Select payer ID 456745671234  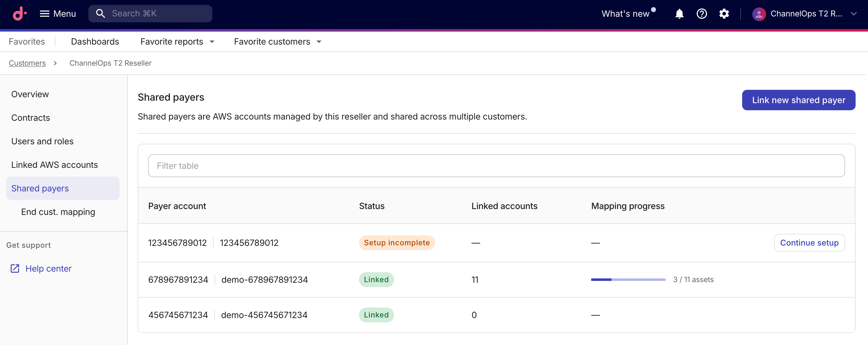click(178, 315)
